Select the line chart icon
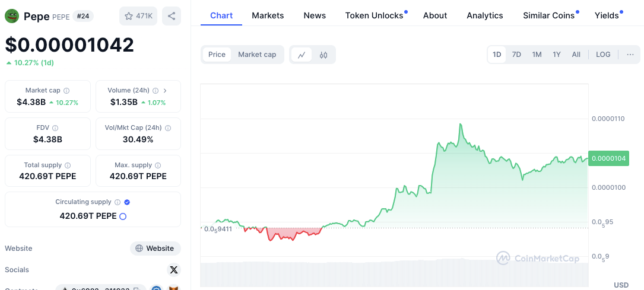 (302, 55)
